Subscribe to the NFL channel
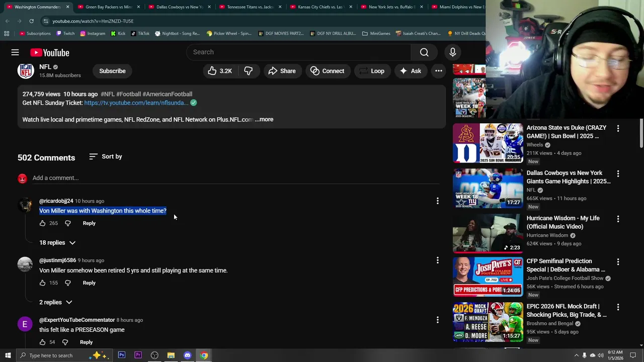 112,71
